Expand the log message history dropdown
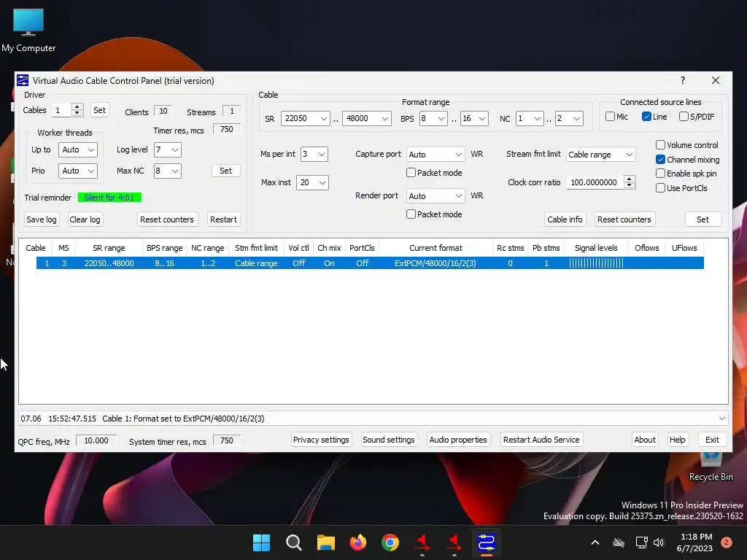Screen dimensions: 747x560 (721, 418)
